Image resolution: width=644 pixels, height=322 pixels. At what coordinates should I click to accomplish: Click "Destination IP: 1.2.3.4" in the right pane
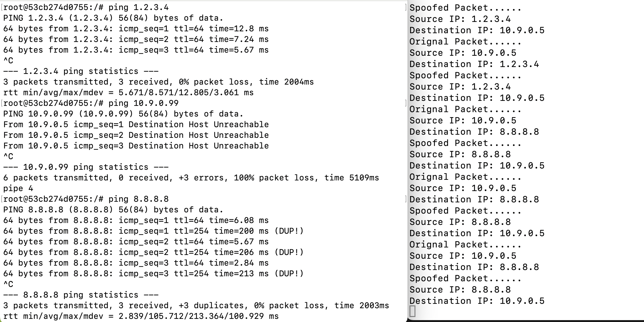pyautogui.click(x=474, y=64)
